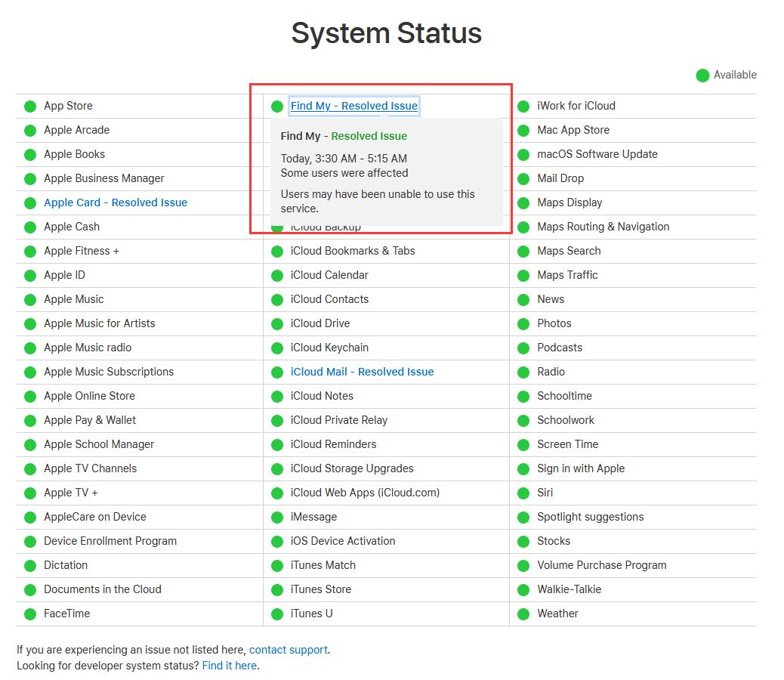Click the 'iCloud Calendar' entry
784x680 pixels.
point(329,275)
